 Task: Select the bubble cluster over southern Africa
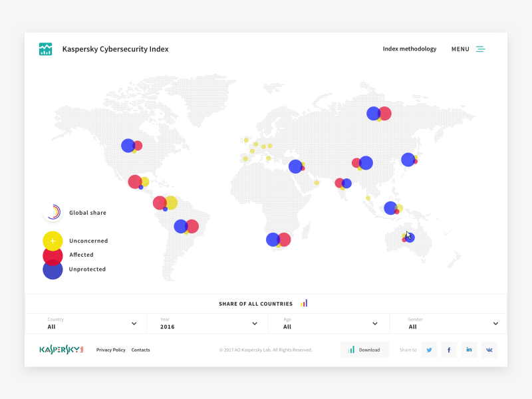pos(278,240)
